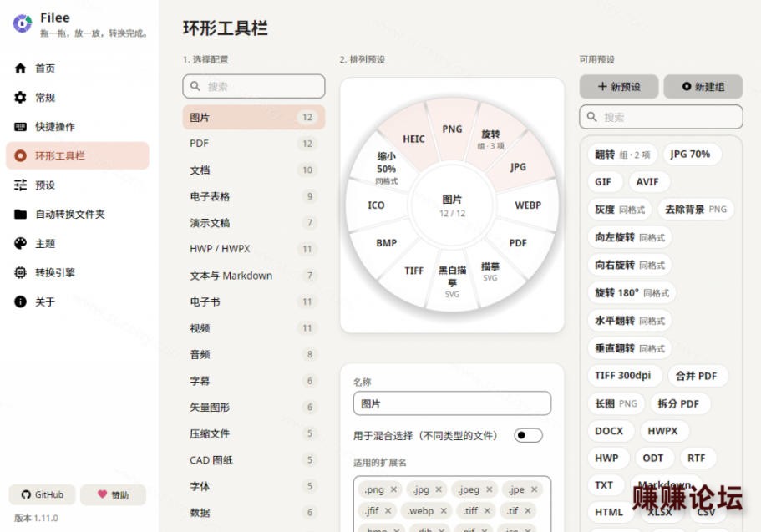
Task: Remove the .jfif extension chip
Action: (x=388, y=510)
